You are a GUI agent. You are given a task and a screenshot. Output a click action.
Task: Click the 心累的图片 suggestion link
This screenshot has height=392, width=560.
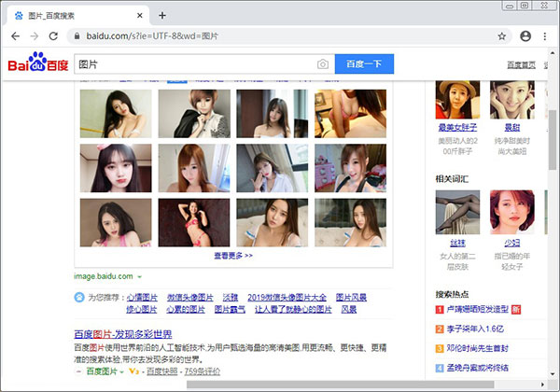click(x=186, y=309)
